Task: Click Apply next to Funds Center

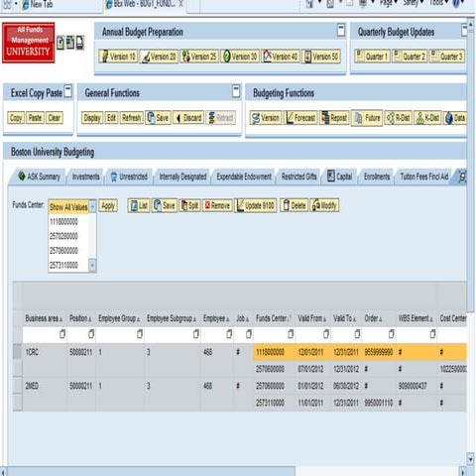Action: point(108,206)
